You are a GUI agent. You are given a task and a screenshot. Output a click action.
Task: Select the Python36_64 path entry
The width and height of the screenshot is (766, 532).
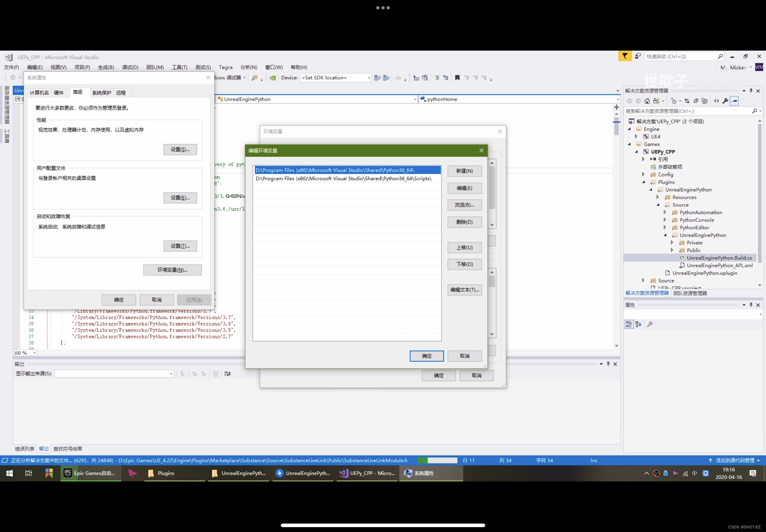[x=346, y=170]
